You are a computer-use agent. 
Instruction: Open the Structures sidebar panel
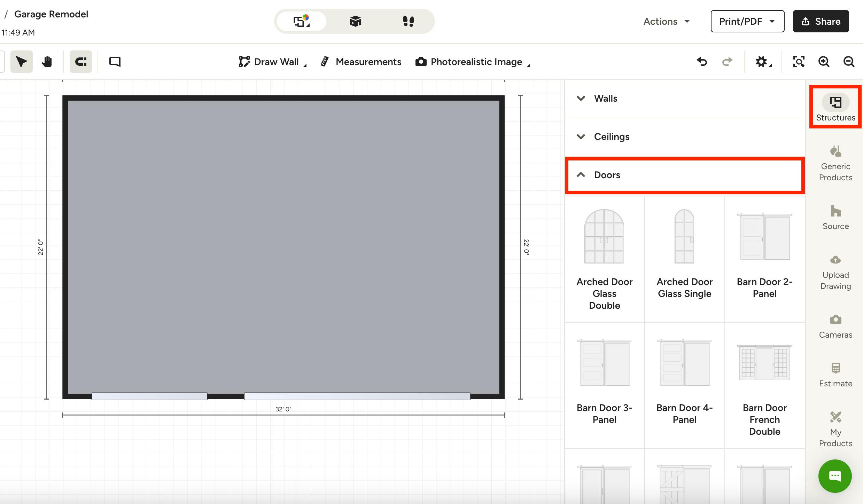tap(835, 107)
